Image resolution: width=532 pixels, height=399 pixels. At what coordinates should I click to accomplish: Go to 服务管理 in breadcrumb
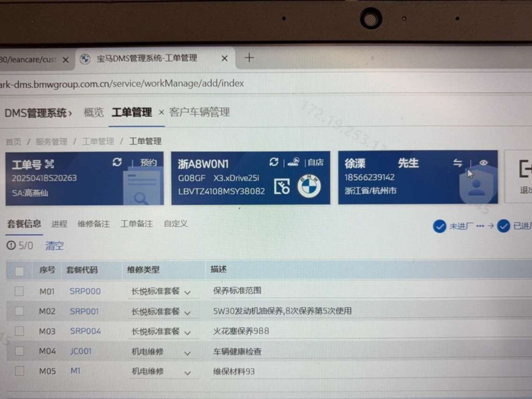pyautogui.click(x=51, y=142)
